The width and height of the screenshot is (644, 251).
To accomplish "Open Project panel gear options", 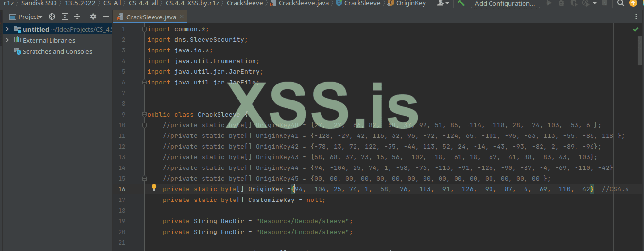I will click(93, 17).
